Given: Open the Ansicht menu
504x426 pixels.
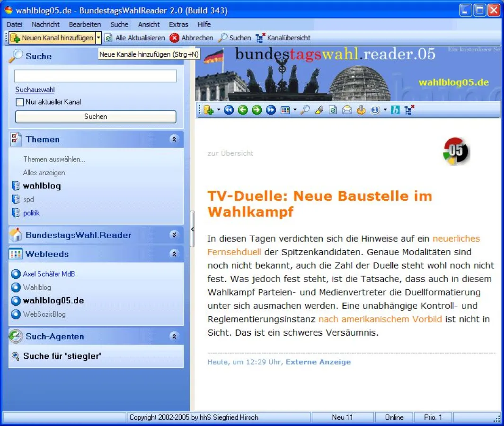Looking at the screenshot, I should 149,25.
